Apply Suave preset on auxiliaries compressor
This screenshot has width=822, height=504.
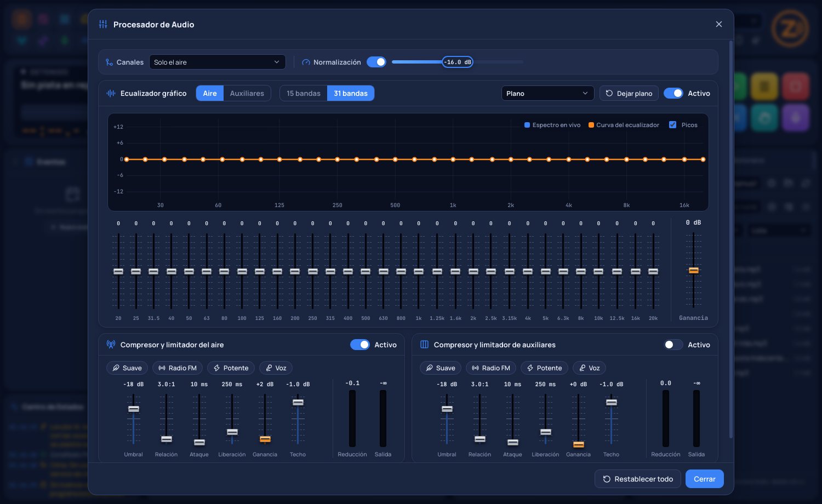pyautogui.click(x=441, y=368)
